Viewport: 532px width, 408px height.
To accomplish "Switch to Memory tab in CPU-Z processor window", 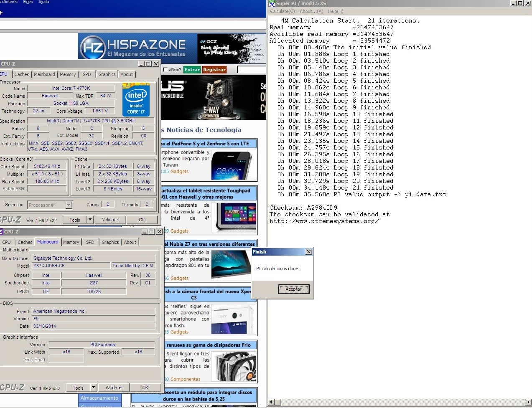I will click(x=68, y=74).
